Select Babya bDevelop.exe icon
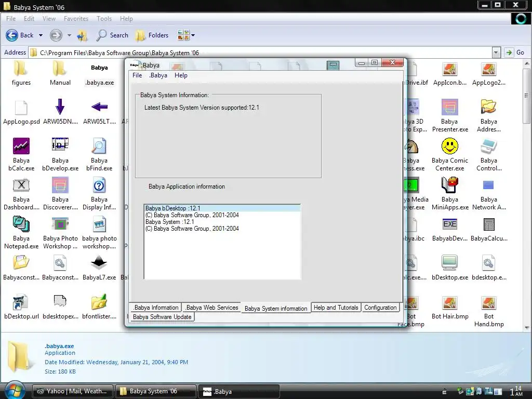The height and width of the screenshot is (399, 532). coord(60,154)
